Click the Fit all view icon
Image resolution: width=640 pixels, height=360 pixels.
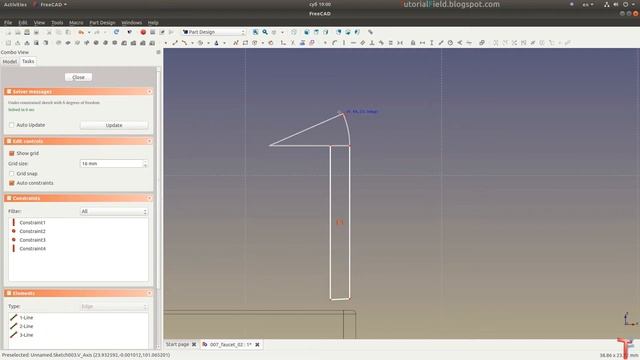coord(256,32)
